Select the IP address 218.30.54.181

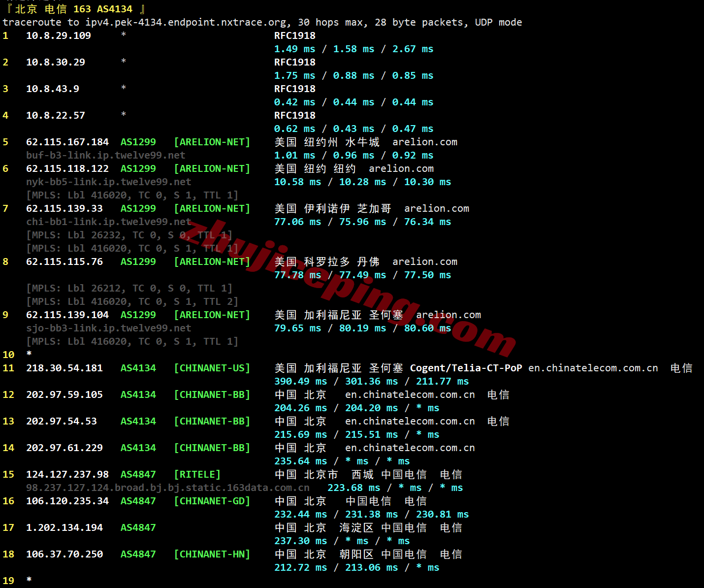[64, 368]
